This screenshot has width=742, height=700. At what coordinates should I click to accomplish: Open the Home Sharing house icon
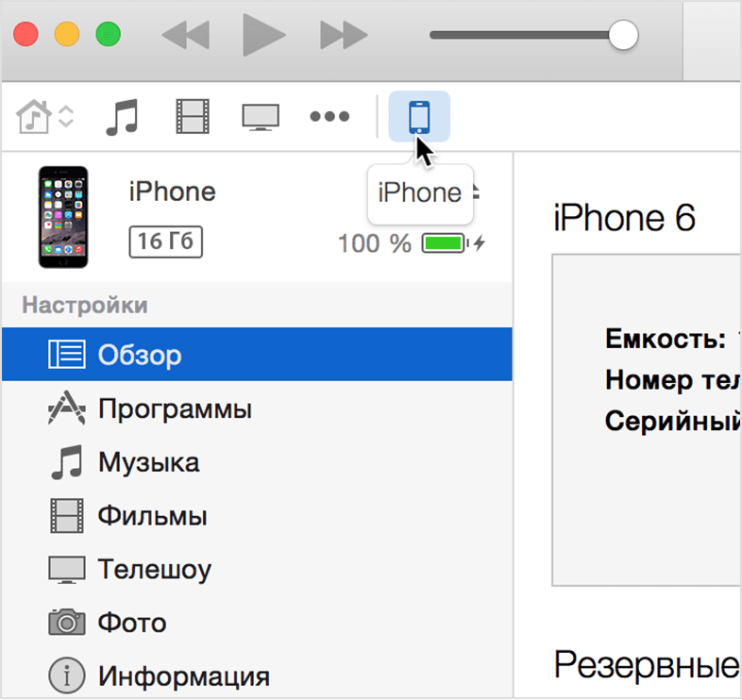[x=33, y=116]
